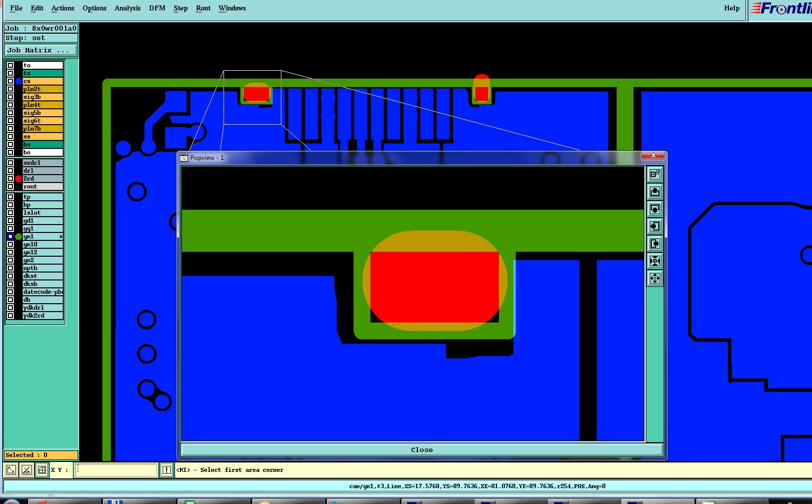Screen dimensions: 812x504
Task: Select the pln4t layer row
Action: click(43, 105)
